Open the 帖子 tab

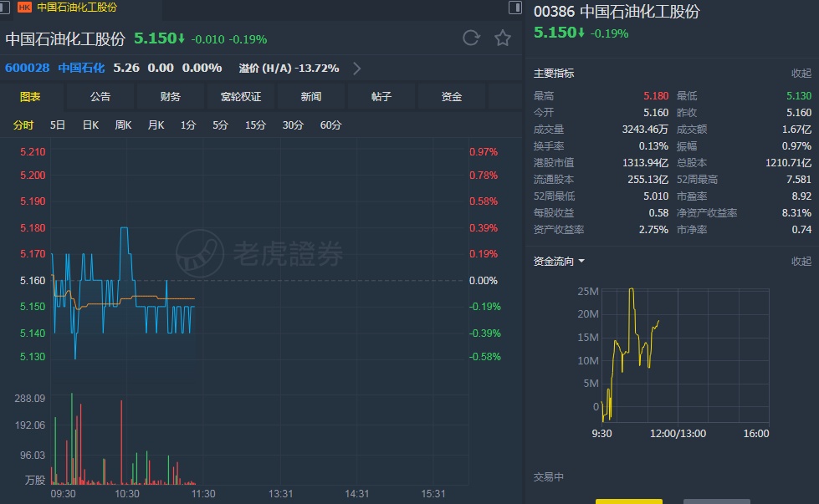(x=381, y=96)
